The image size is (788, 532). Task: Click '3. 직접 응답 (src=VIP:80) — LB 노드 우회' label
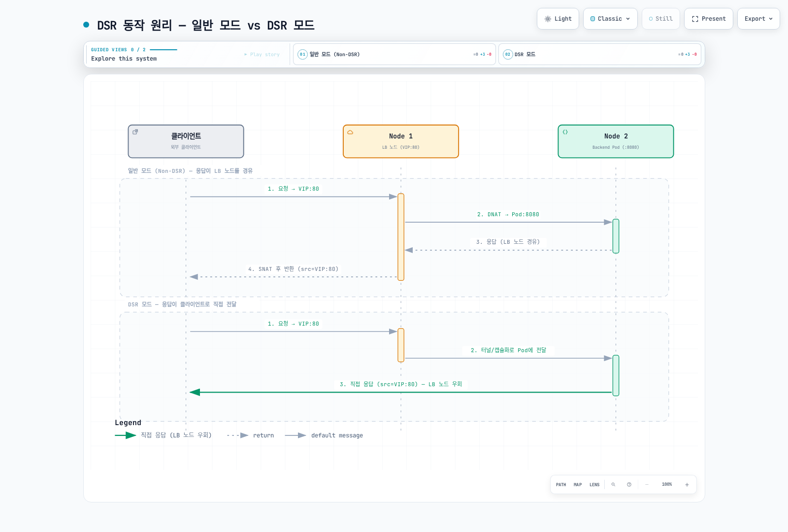click(x=401, y=384)
